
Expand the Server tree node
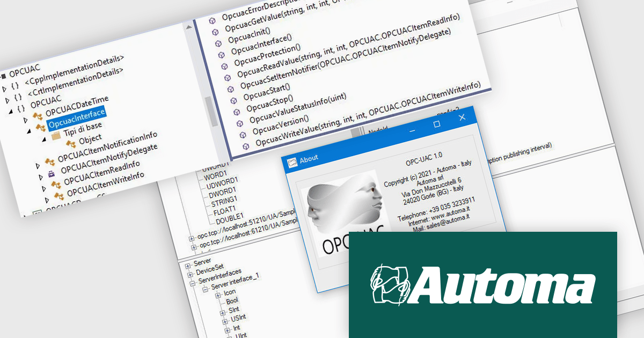(x=188, y=266)
